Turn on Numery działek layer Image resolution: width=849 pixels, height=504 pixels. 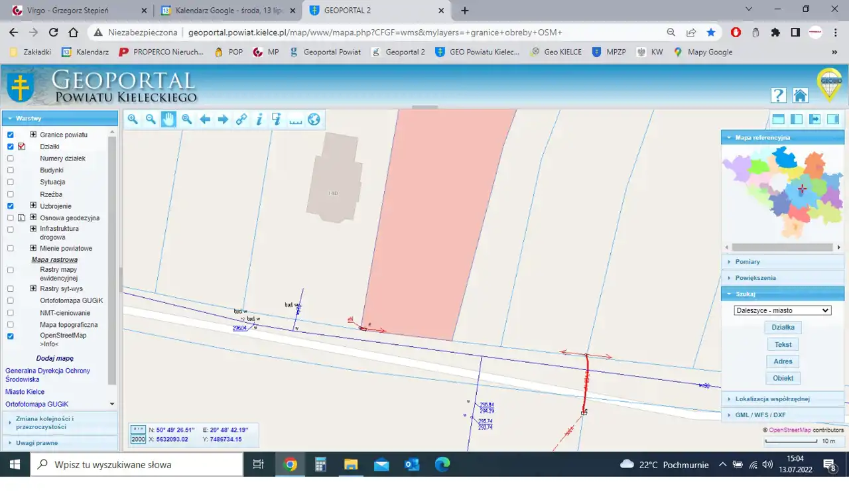(x=11, y=158)
